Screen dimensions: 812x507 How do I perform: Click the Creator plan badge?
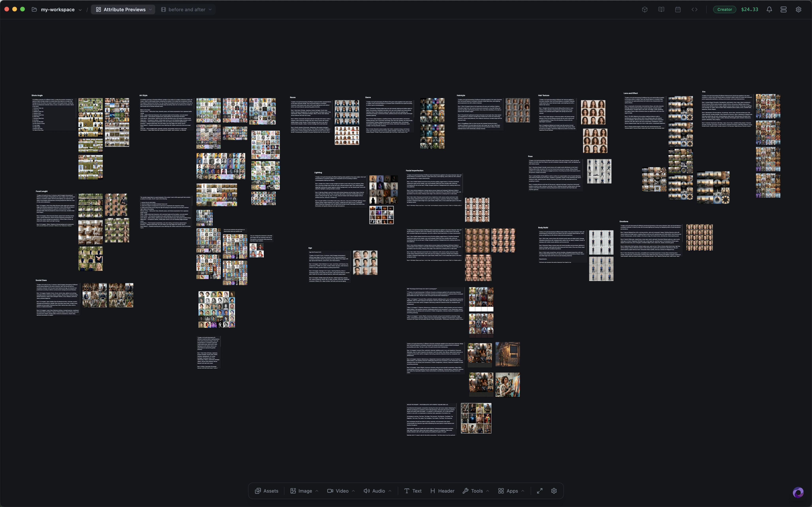[725, 9]
